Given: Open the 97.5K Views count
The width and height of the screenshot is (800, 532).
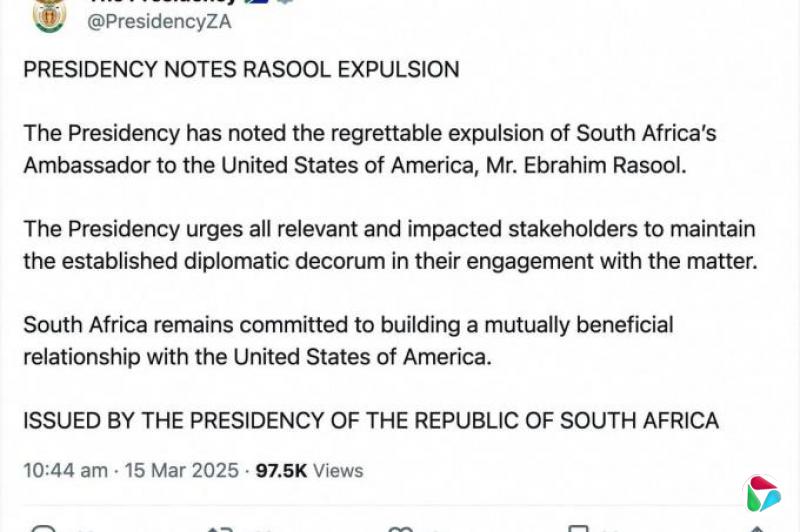Looking at the screenshot, I should (309, 470).
